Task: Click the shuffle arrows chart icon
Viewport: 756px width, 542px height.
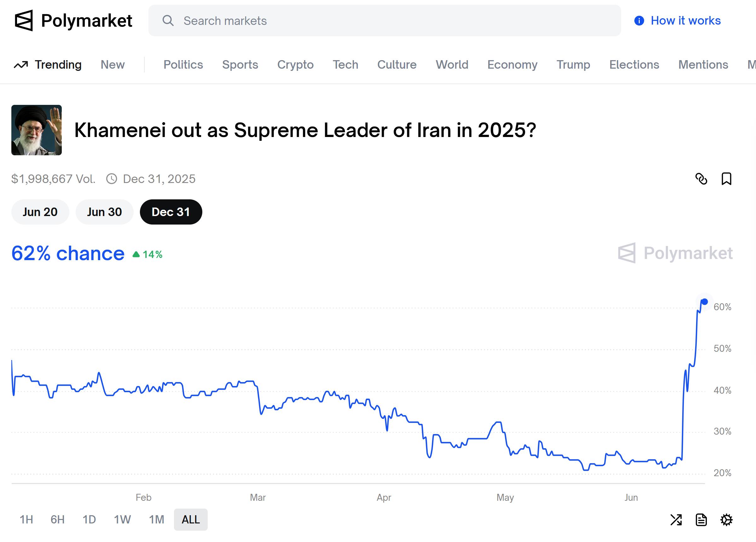Action: coord(676,520)
